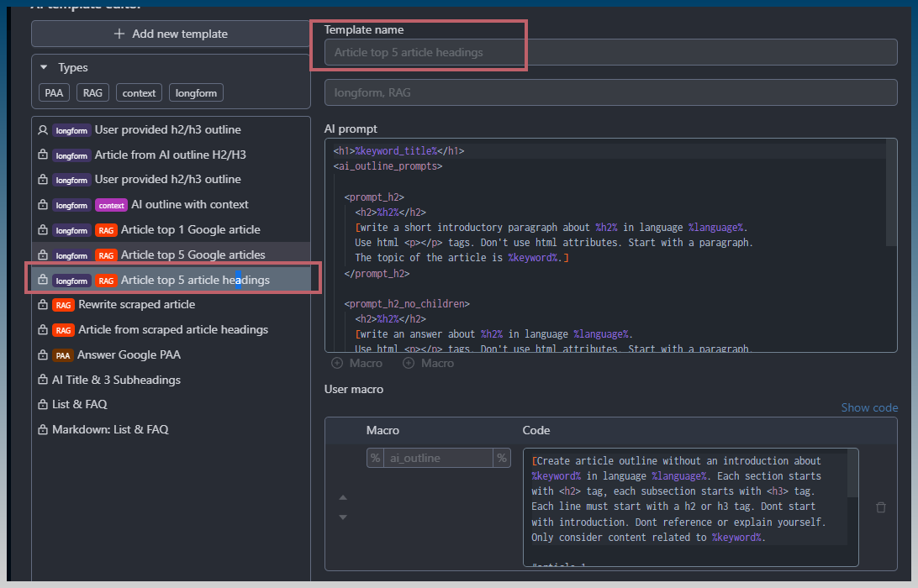
Task: Click lock icon beside Article top 5 article headings
Action: [43, 281]
